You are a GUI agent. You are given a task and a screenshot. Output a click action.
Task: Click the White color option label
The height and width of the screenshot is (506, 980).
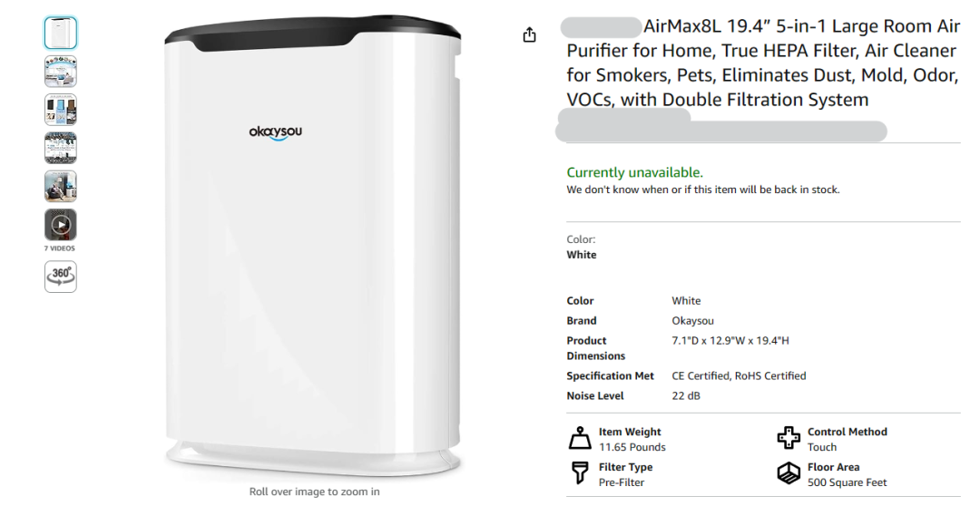[x=582, y=255]
